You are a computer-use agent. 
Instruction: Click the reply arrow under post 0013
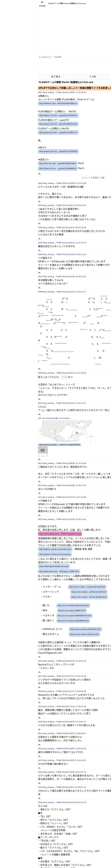[39, 493]
